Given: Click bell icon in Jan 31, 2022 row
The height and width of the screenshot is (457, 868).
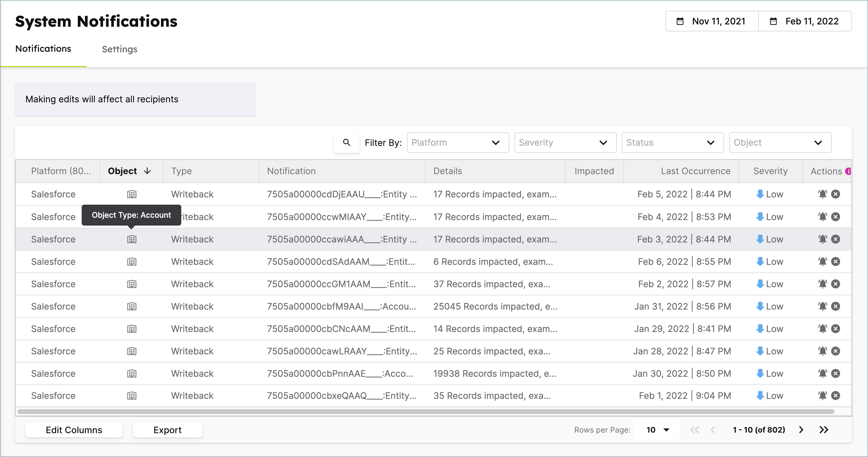Looking at the screenshot, I should (823, 306).
